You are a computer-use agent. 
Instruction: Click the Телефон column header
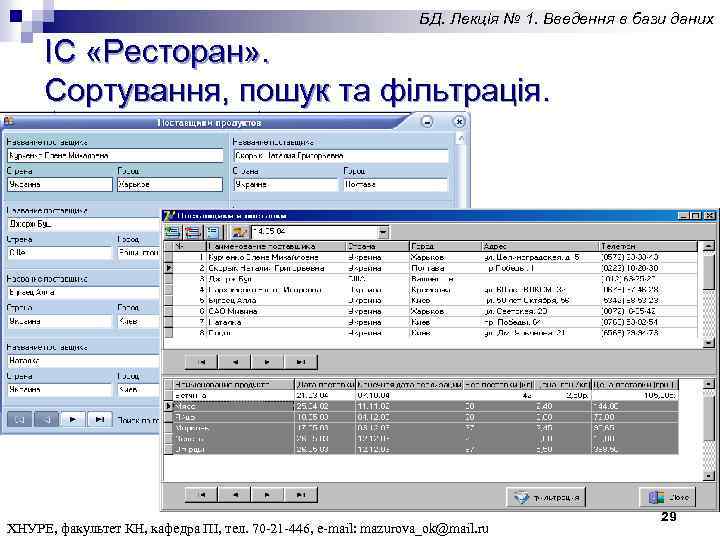coord(648,246)
